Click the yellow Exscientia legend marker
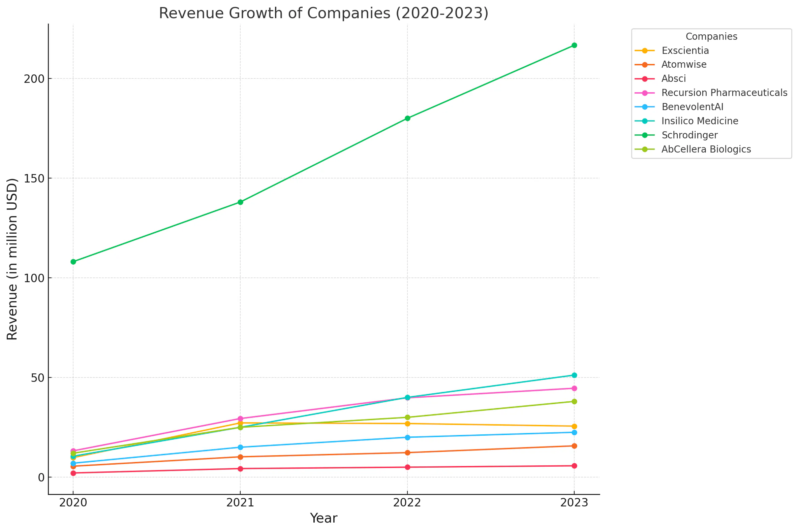Image resolution: width=798 pixels, height=532 pixels. [x=645, y=51]
